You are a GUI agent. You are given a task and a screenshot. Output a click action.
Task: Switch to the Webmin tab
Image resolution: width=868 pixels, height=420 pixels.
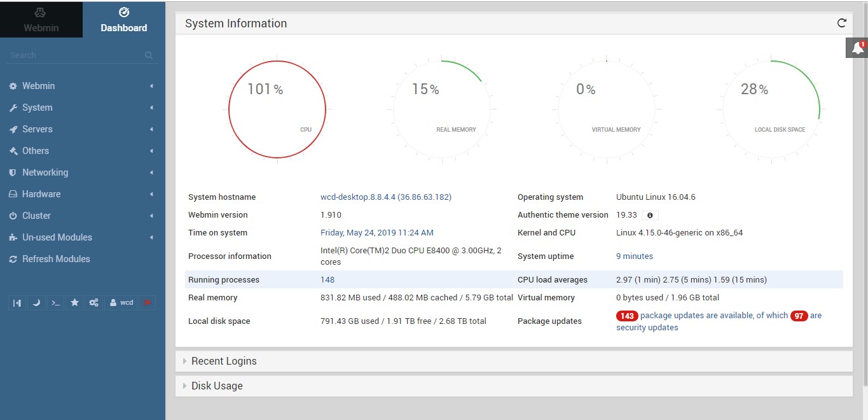(41, 19)
